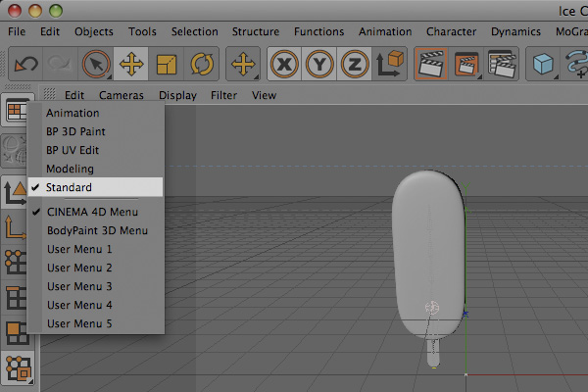Image resolution: width=588 pixels, height=392 pixels.
Task: Open the viewport View menu
Action: coord(264,95)
